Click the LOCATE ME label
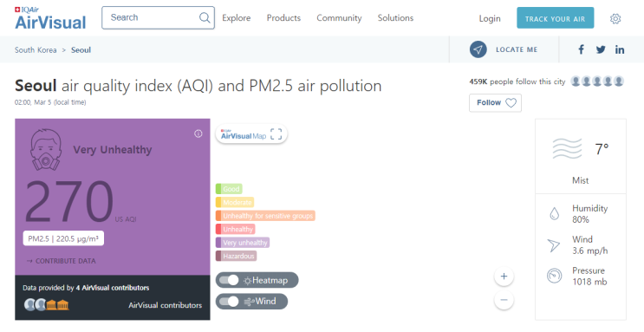 click(x=517, y=49)
